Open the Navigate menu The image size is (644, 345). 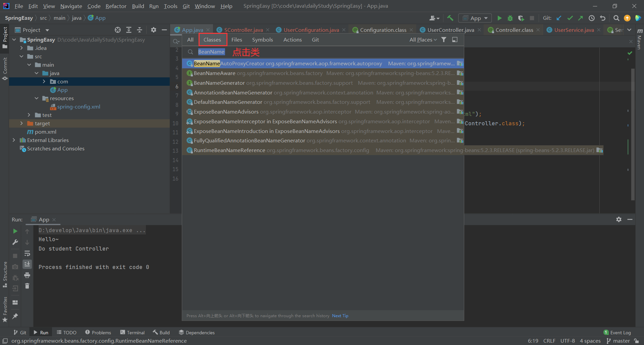[x=71, y=6]
